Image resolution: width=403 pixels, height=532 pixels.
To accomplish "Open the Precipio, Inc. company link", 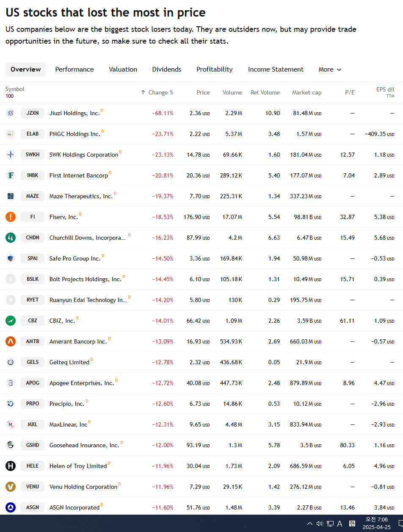I will click(67, 404).
